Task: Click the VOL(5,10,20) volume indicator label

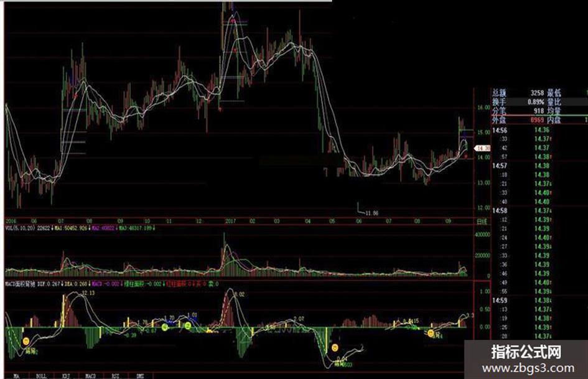Action: click(21, 228)
